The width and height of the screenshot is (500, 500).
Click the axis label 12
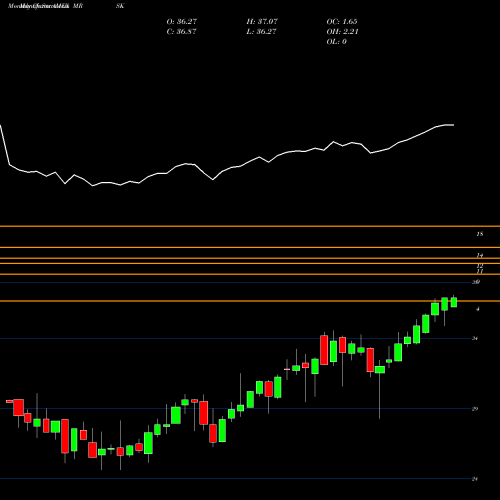pyautogui.click(x=480, y=266)
